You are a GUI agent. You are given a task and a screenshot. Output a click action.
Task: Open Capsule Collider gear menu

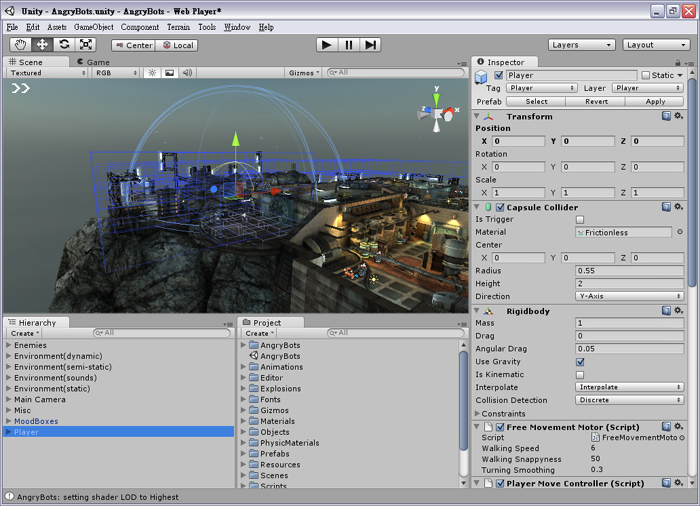coord(679,207)
